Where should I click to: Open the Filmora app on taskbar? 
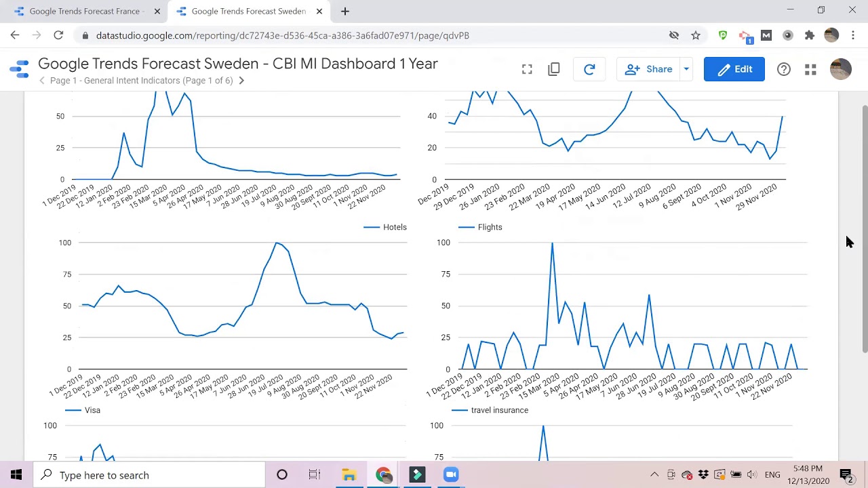[x=417, y=475]
